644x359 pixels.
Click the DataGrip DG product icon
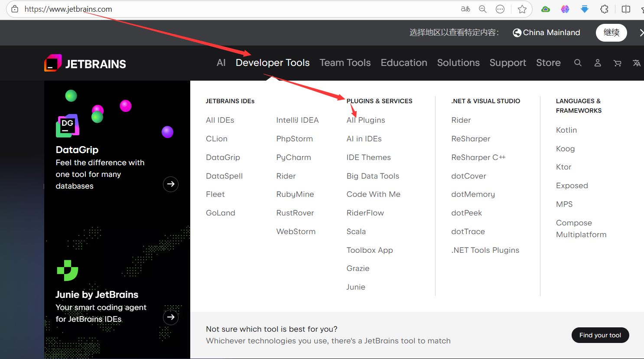tap(68, 125)
